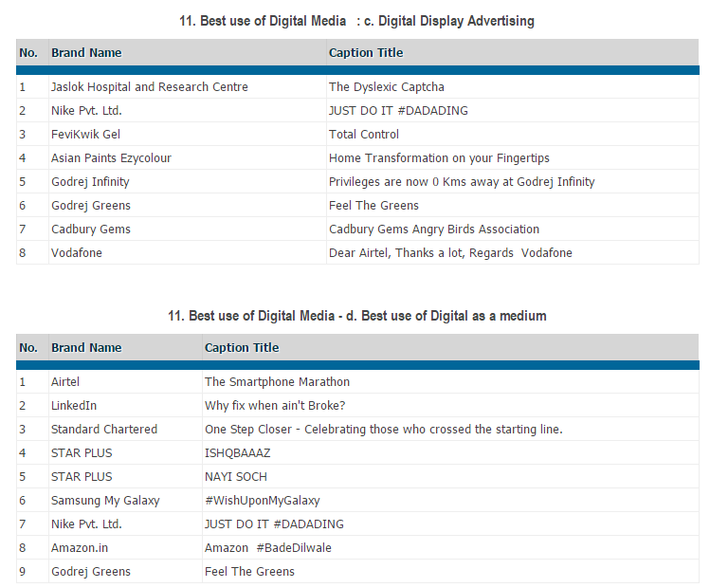Click Jaslok Hospital and Research Centre brand name
This screenshot has width=710, height=588.
click(x=149, y=87)
